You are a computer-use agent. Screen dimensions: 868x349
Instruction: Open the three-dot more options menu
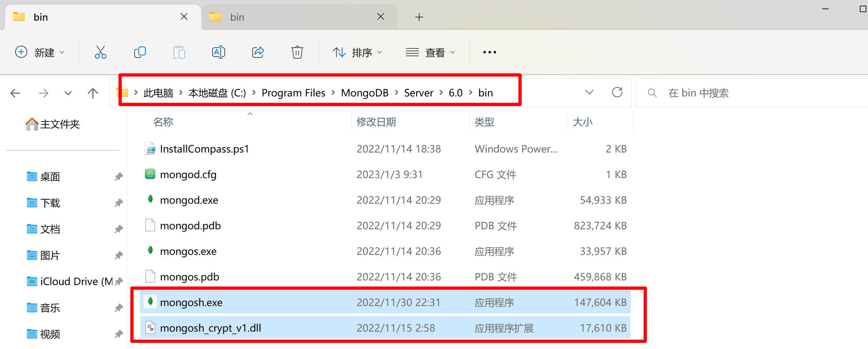coord(489,52)
